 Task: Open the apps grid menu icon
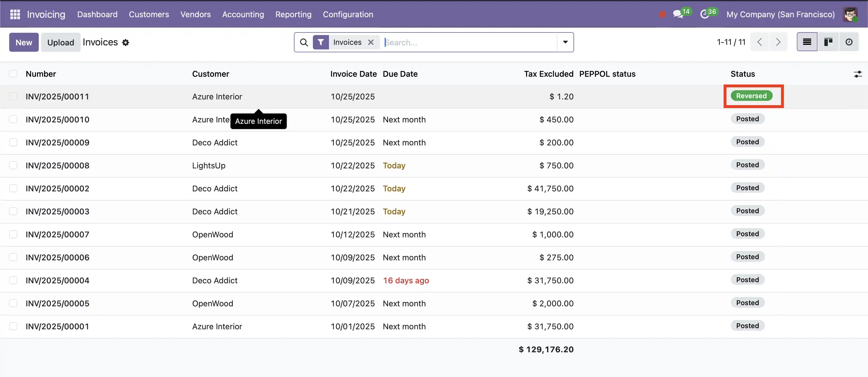pos(15,14)
